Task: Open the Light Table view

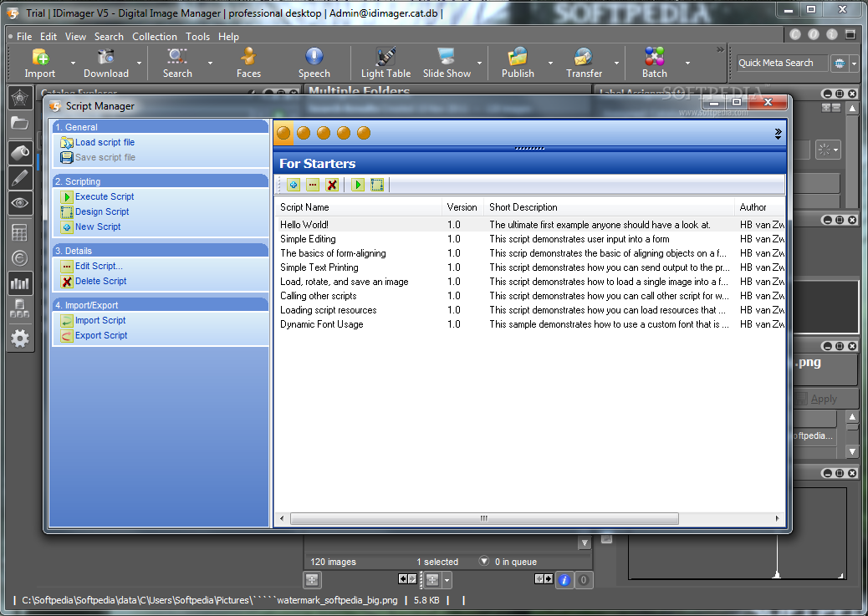Action: click(x=385, y=63)
